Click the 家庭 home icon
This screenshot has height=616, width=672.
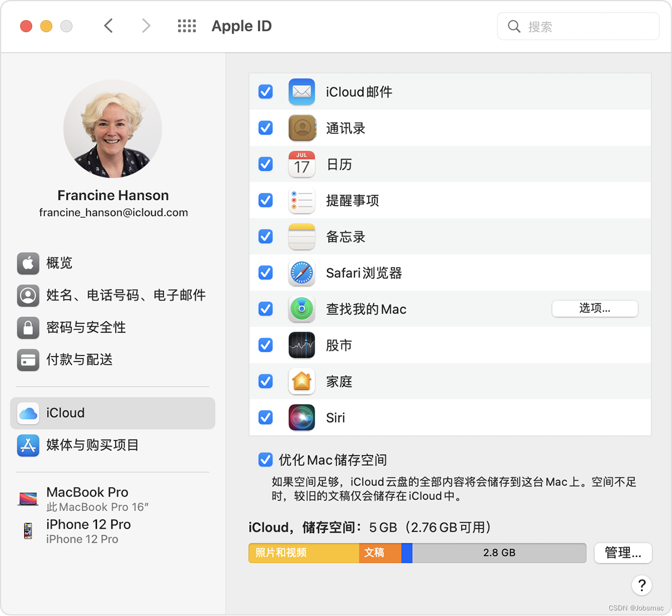click(x=302, y=381)
